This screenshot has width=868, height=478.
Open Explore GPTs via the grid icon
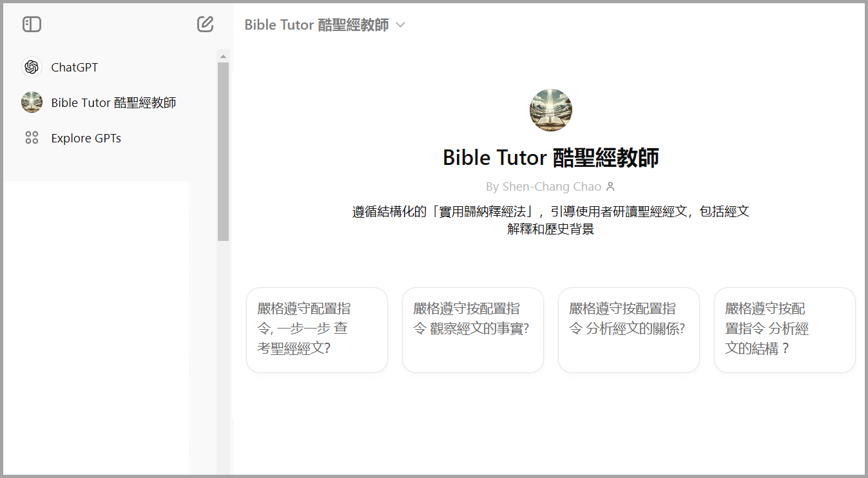tap(32, 137)
